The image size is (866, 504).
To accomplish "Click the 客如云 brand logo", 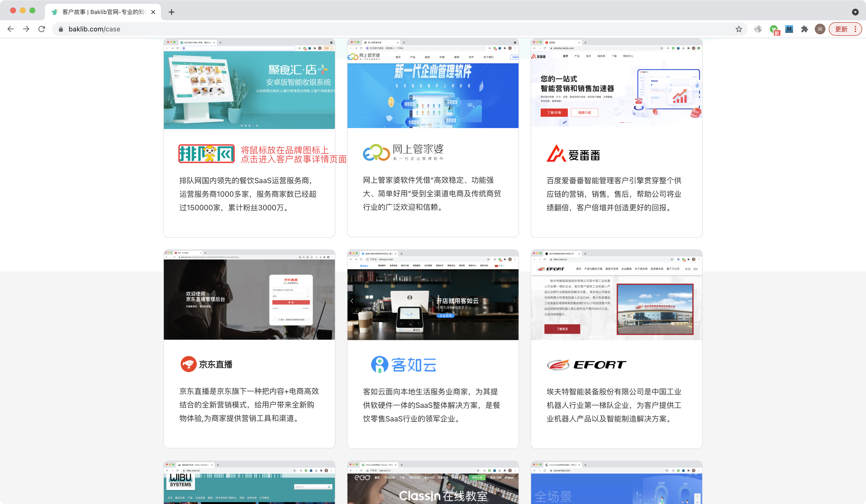I will [404, 365].
